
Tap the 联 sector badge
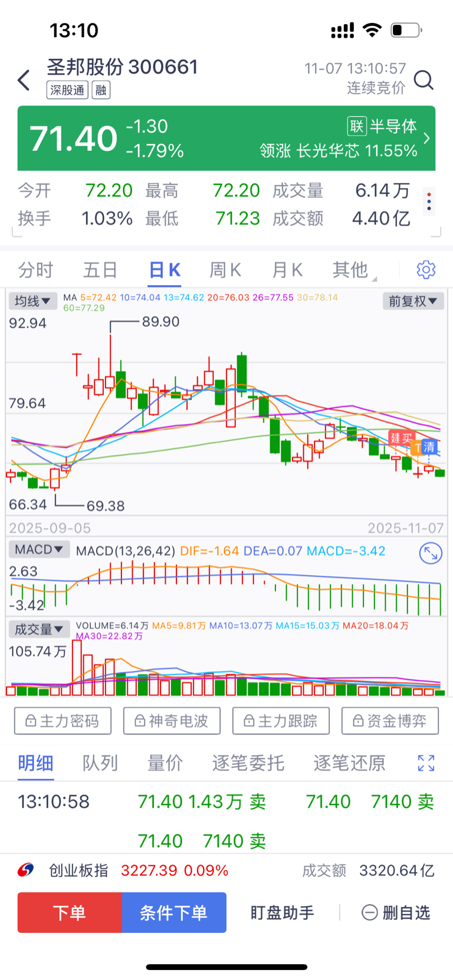coord(357,126)
